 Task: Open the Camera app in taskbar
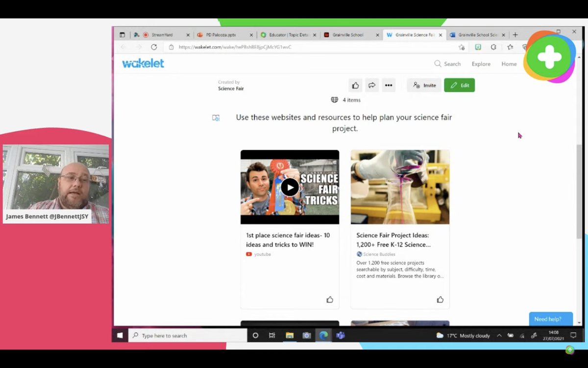(307, 336)
